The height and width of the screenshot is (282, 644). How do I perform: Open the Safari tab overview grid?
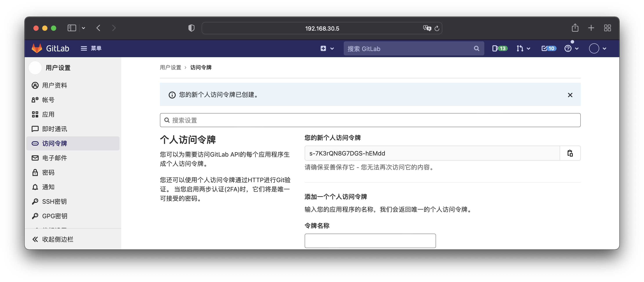pos(607,28)
